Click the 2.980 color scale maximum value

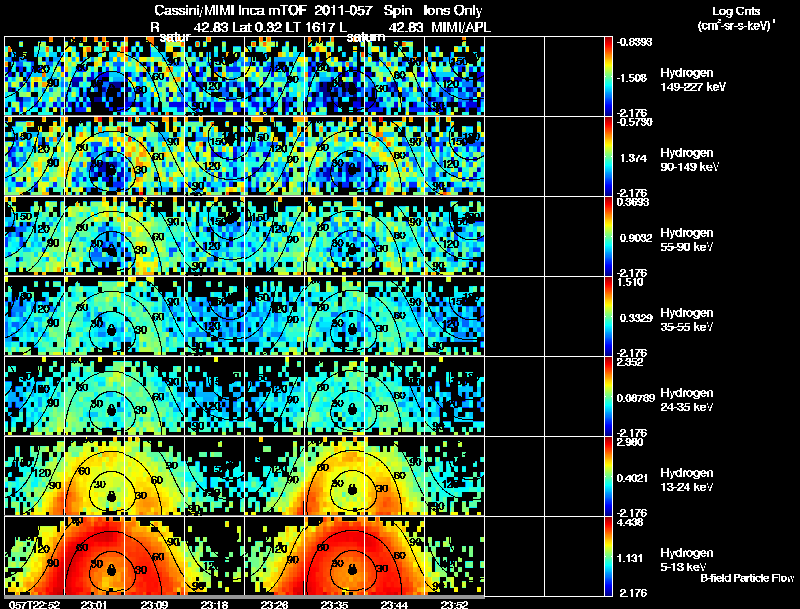click(630, 442)
